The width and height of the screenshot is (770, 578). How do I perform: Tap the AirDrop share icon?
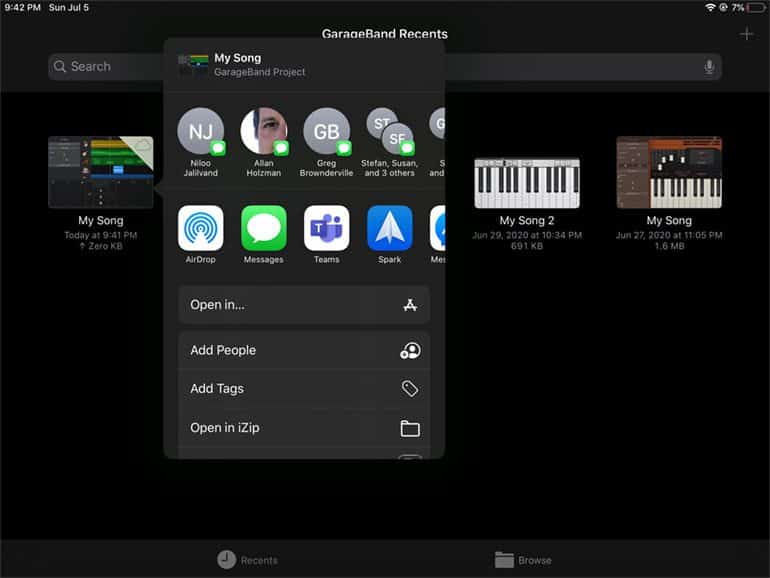coord(200,228)
